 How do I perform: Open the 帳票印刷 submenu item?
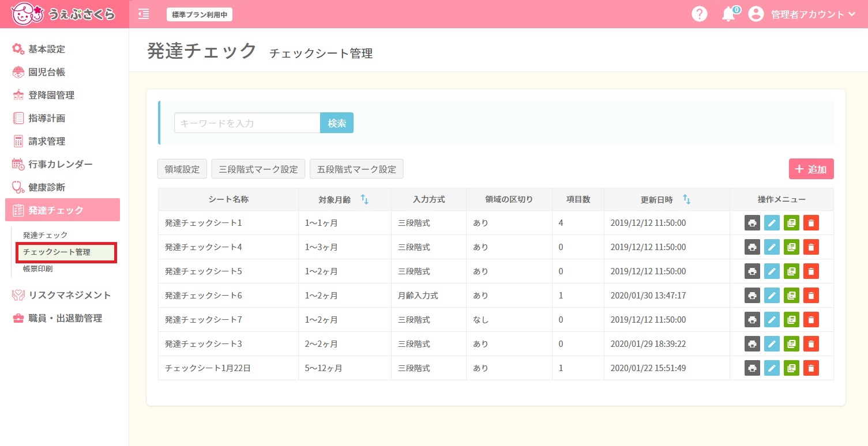[x=37, y=269]
